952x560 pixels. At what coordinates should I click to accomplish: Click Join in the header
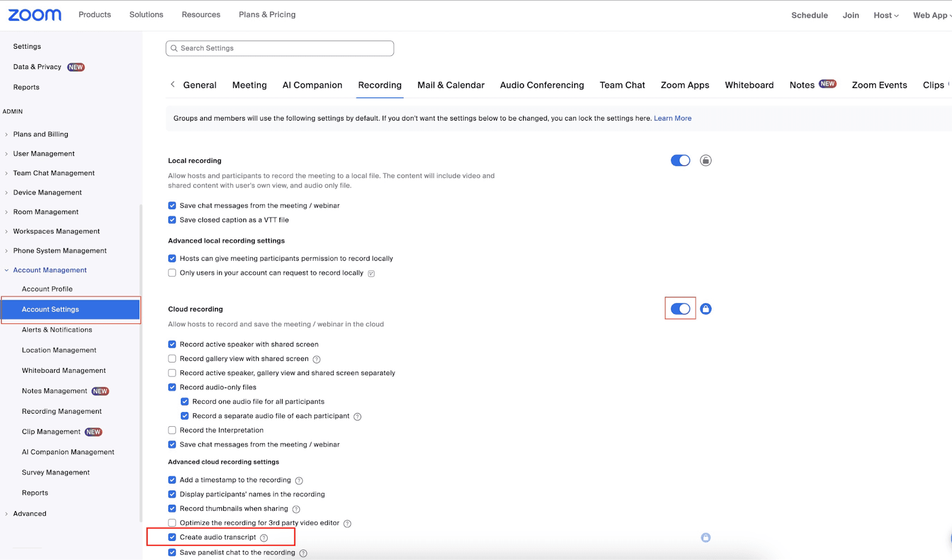850,15
